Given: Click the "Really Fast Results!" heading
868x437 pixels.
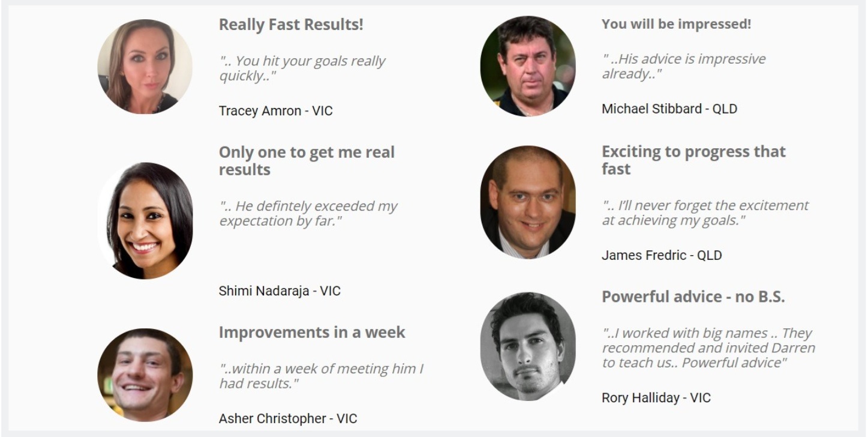Looking at the screenshot, I should (x=291, y=25).
